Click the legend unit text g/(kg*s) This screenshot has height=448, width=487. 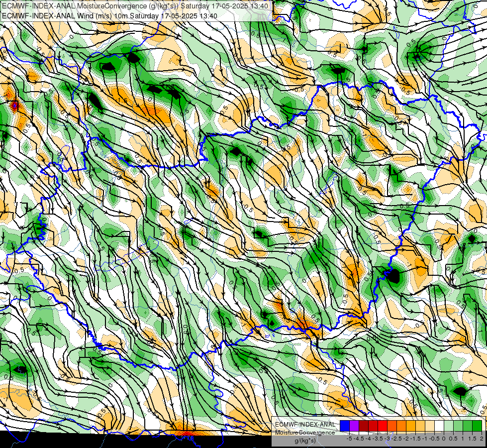point(305,441)
